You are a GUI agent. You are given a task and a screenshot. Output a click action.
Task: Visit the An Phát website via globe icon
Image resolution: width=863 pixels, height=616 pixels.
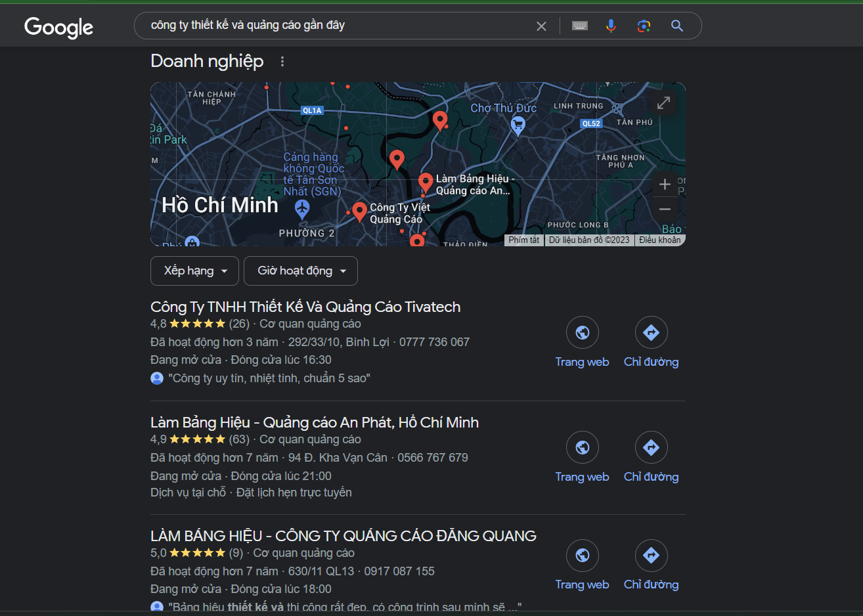(x=583, y=448)
